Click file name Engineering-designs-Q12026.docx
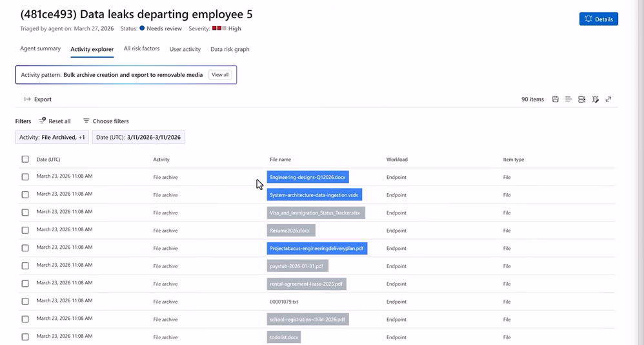Image resolution: width=644 pixels, height=345 pixels. [308, 177]
